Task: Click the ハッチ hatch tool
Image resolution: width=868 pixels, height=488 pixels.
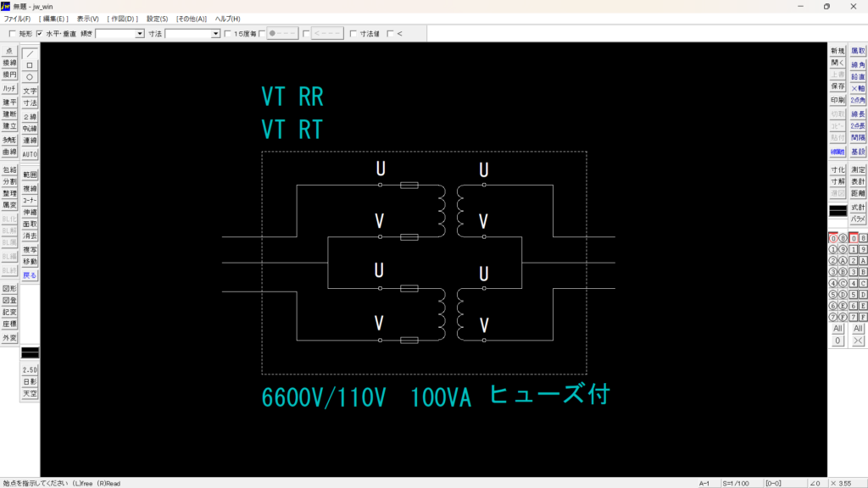Action: click(9, 88)
